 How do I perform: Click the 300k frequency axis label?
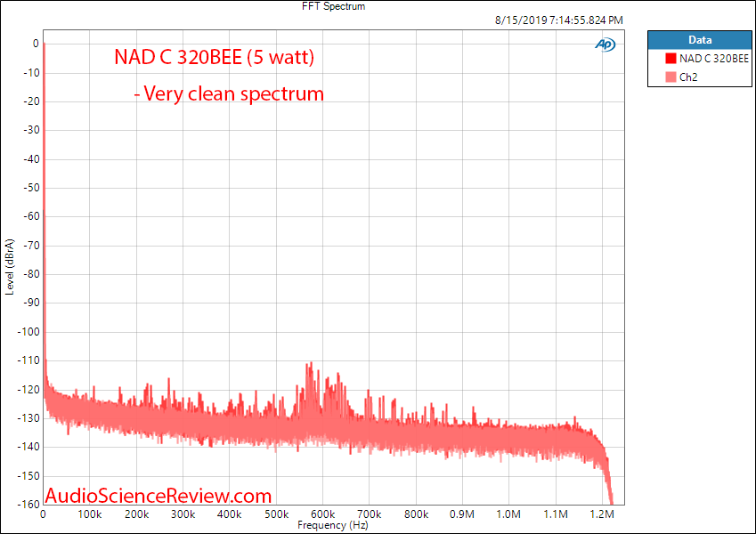(x=183, y=514)
